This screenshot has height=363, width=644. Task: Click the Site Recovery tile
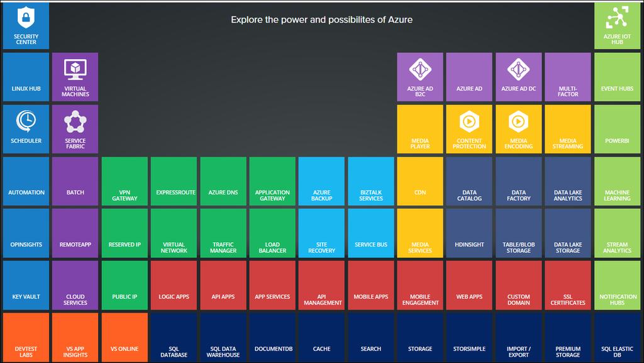click(321, 233)
